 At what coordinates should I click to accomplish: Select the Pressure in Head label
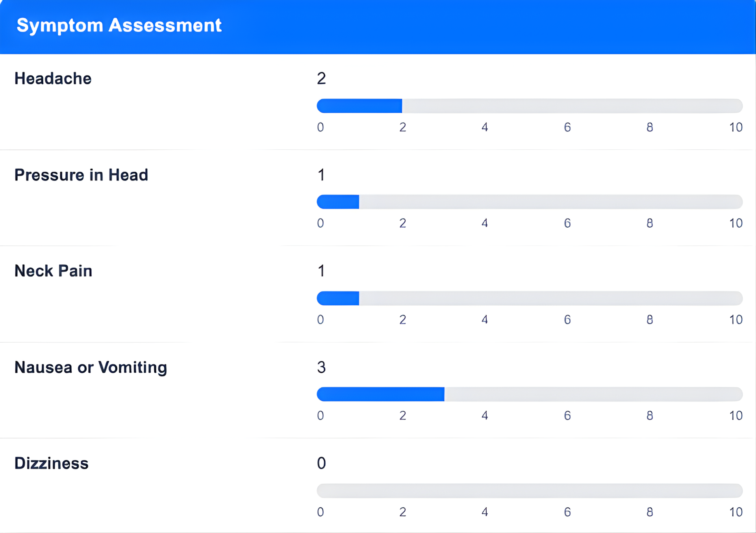tap(81, 175)
